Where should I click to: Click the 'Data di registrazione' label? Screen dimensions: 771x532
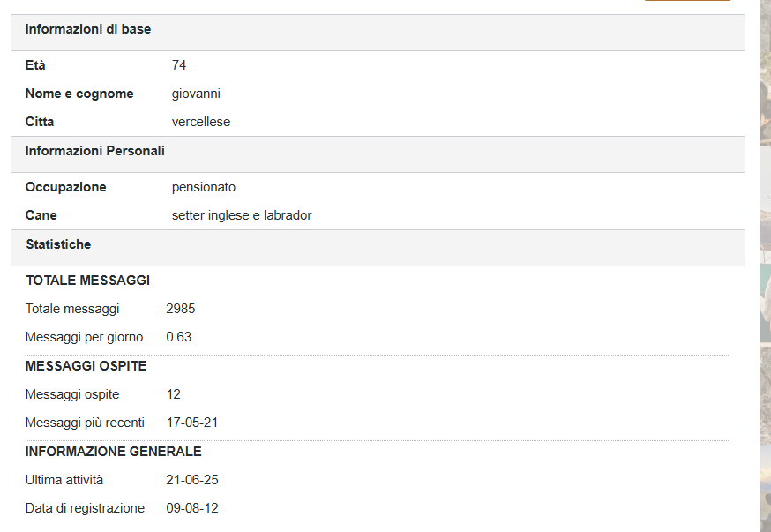85,508
